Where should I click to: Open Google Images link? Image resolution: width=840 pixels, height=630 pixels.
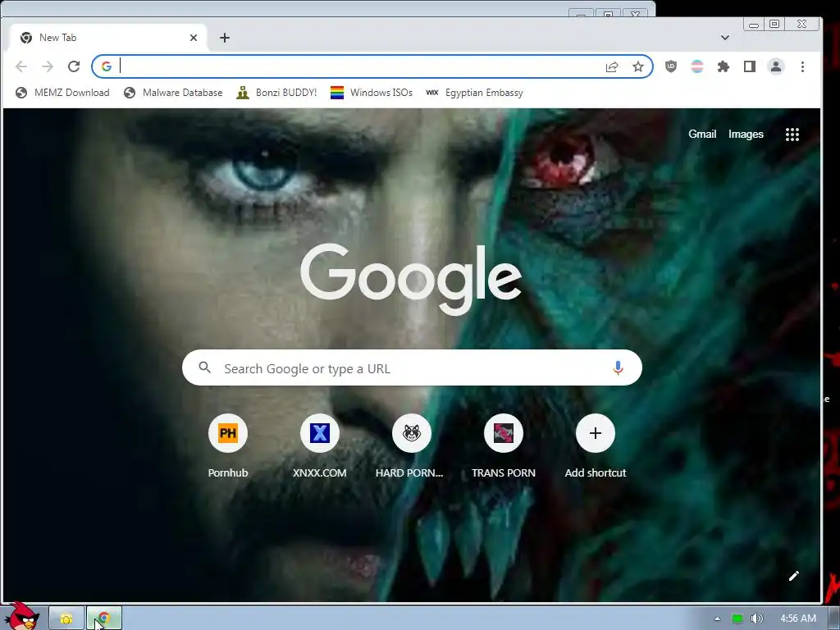746,134
